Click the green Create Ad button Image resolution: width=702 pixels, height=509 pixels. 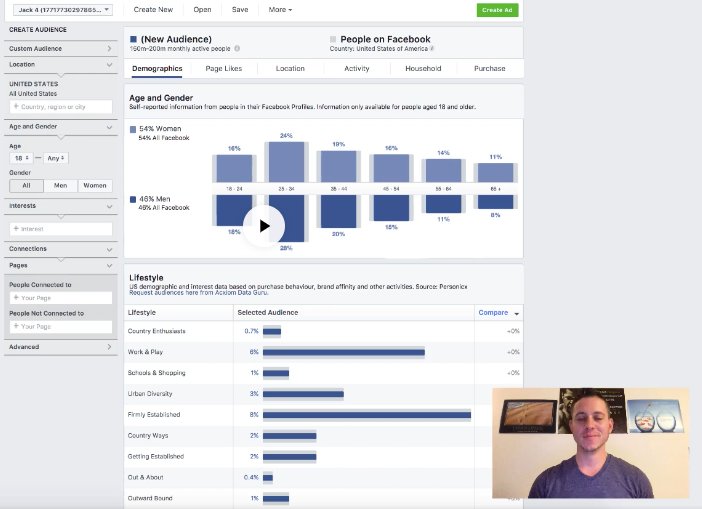coord(497,10)
